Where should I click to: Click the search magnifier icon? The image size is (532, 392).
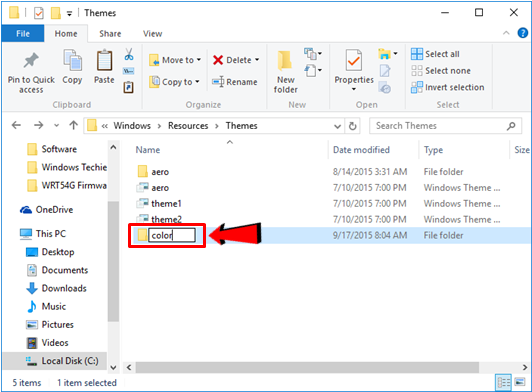(511, 126)
